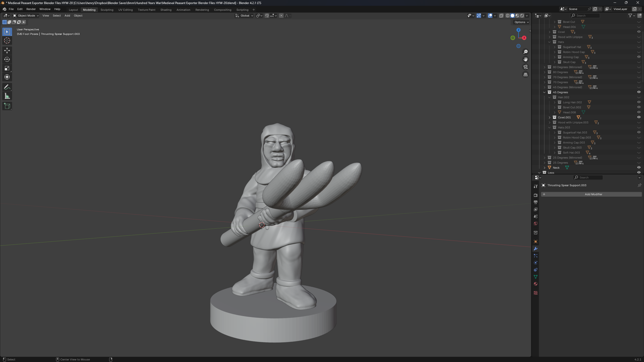Open the Object Data properties tab
Screen dimensions: 644x362
click(x=536, y=277)
